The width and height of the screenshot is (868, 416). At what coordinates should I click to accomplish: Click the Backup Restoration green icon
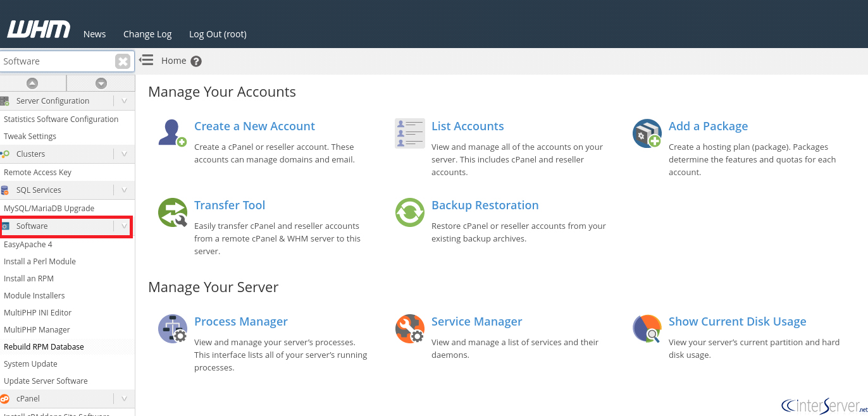coord(410,212)
